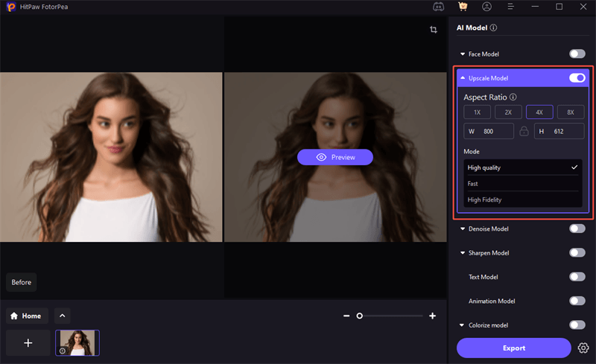Screen dimensions: 596x364
Task: Click the Export button
Action: tap(513, 348)
